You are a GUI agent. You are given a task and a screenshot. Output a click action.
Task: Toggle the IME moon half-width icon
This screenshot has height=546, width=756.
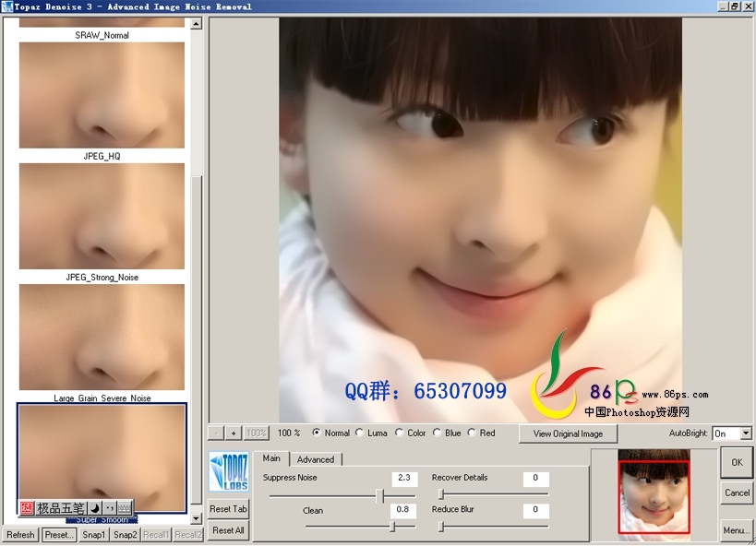click(x=95, y=508)
